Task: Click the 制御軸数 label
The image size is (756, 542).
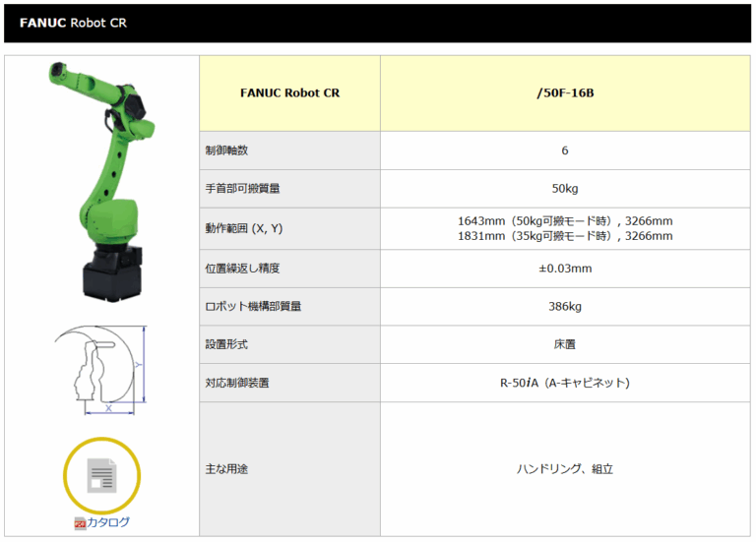Action: pos(226,151)
